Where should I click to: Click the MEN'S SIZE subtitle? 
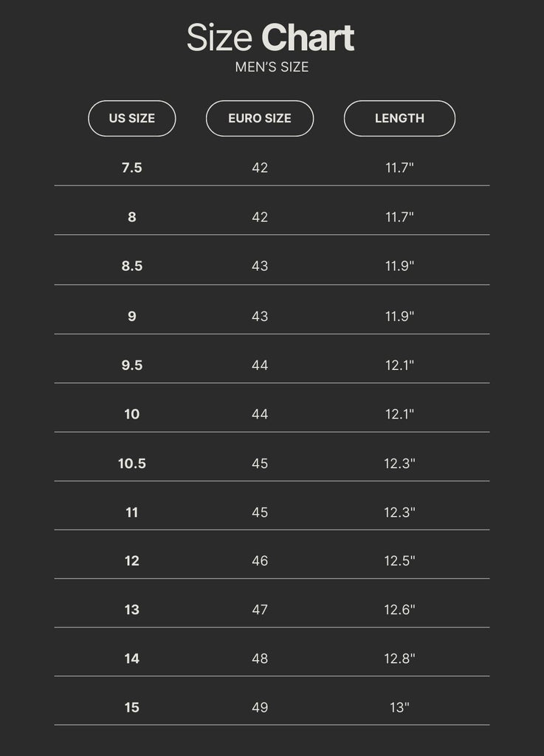click(272, 67)
